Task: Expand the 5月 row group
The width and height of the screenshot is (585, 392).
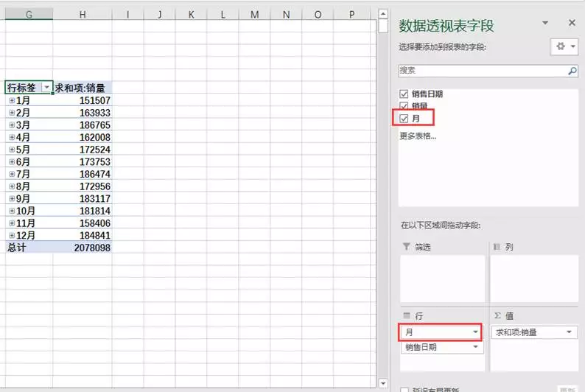Action: (x=12, y=150)
